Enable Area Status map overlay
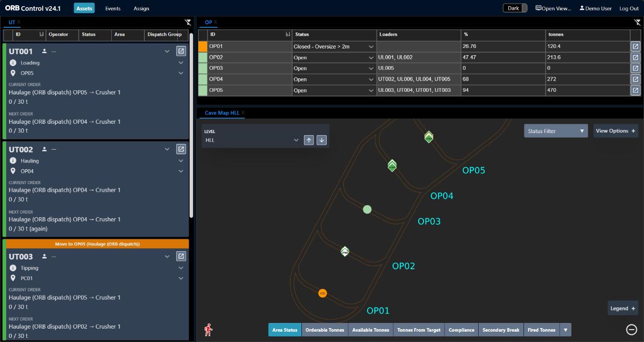This screenshot has height=342, width=644. (284, 330)
